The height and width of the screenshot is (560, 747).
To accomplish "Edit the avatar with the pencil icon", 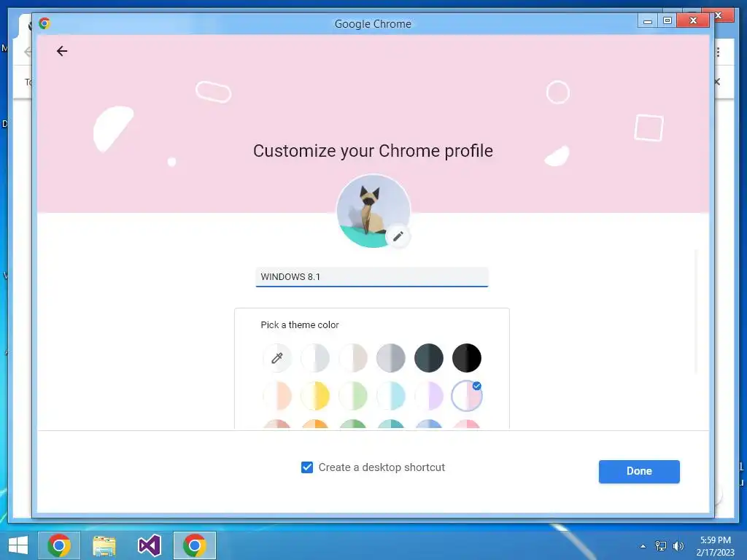I will [x=398, y=236].
